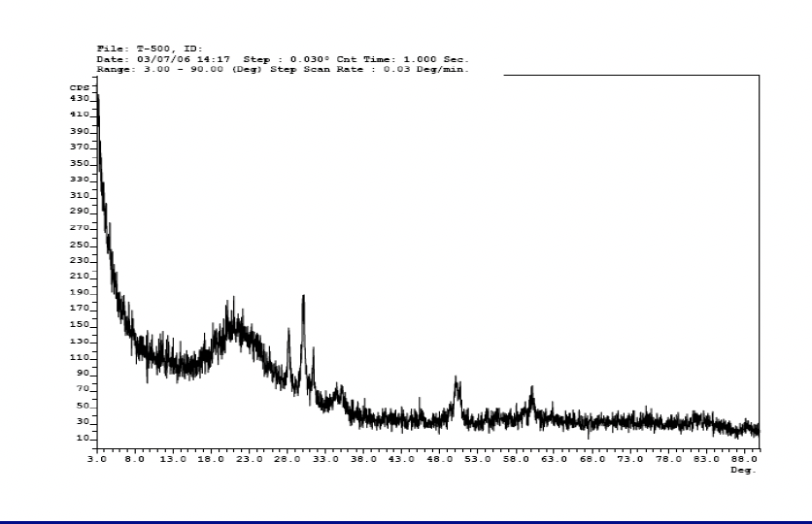Pick the 270 y-axis tick label
The image size is (812, 524).
(80, 228)
